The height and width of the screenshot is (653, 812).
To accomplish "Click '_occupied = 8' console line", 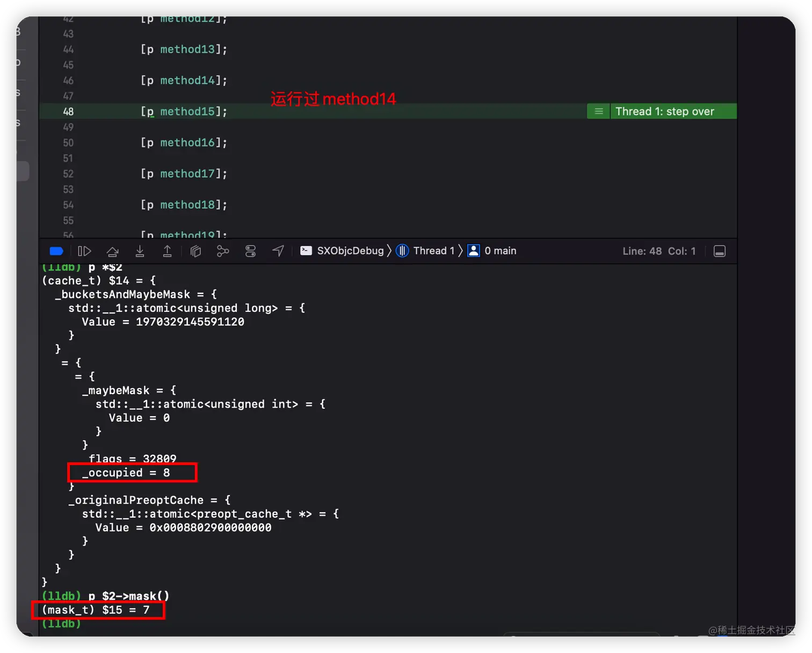I will point(126,473).
